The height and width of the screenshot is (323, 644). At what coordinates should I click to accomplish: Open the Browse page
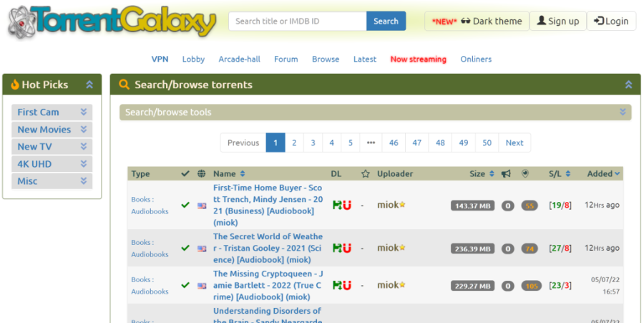pos(326,59)
